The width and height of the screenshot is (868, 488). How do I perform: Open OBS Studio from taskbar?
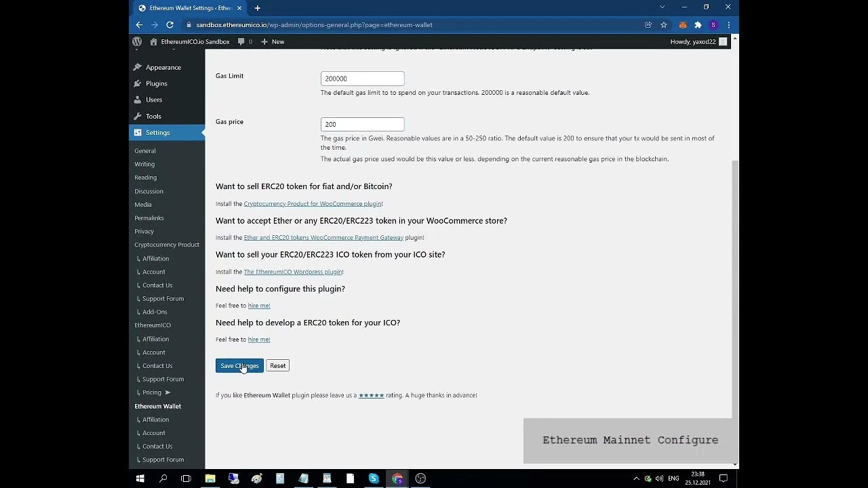[420, 479]
